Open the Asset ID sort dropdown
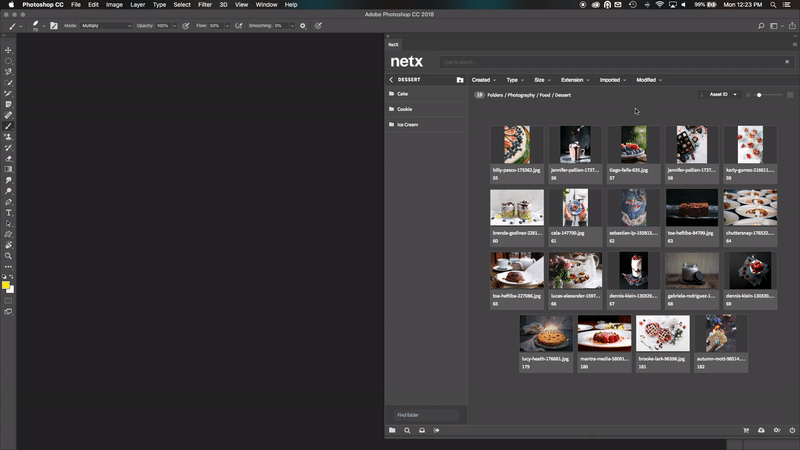The image size is (800, 450). tap(722, 94)
